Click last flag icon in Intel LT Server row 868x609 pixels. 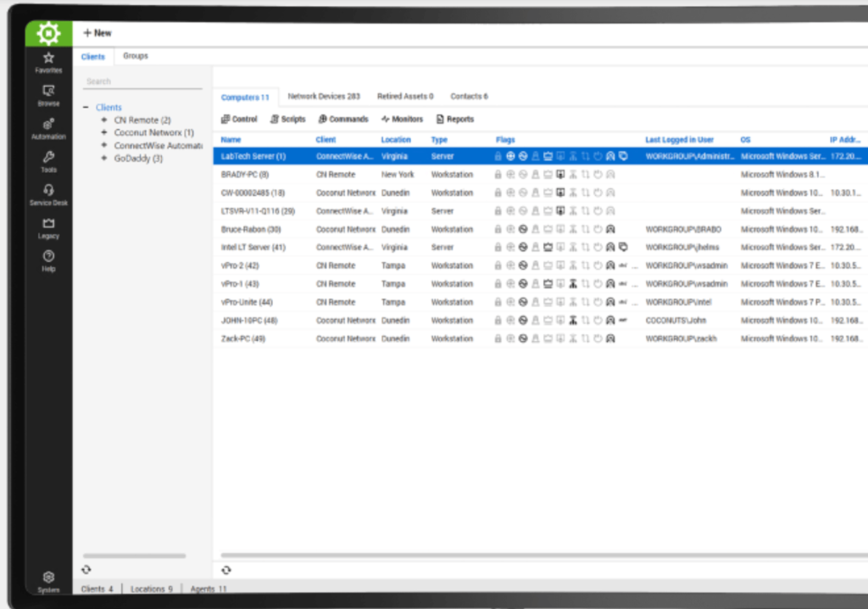(623, 247)
